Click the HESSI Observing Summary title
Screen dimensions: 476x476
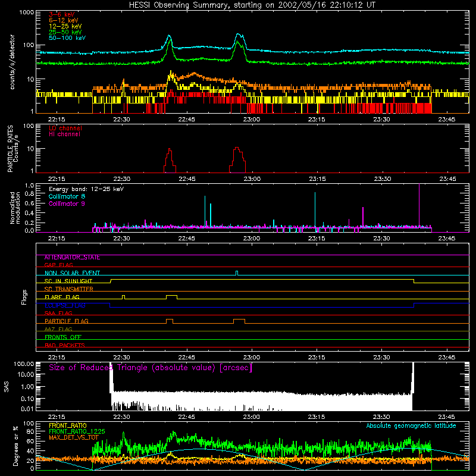coord(252,5)
